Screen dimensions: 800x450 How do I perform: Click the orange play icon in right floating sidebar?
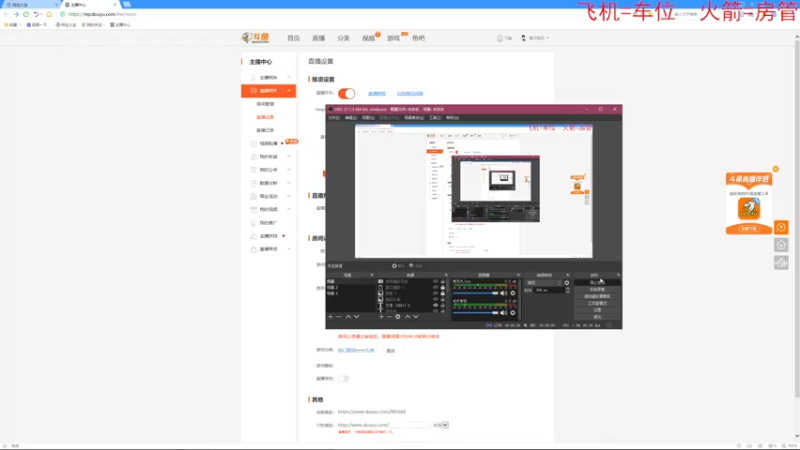coord(781,227)
